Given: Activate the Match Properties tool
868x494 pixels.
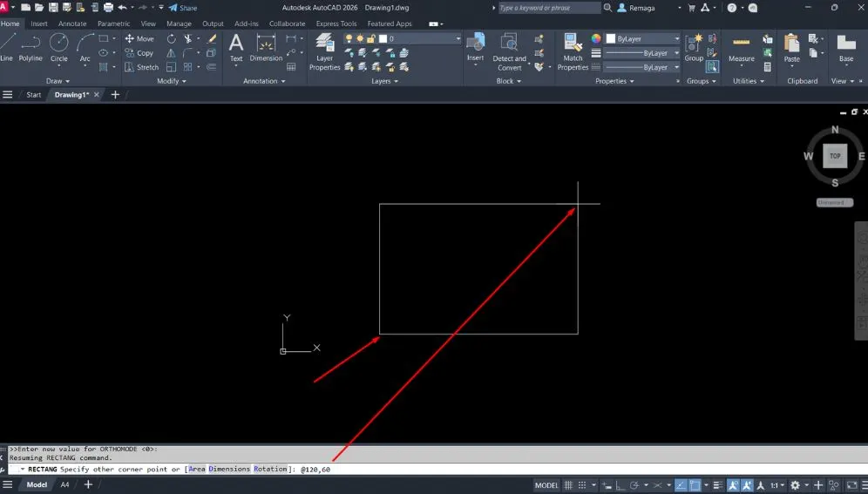Looking at the screenshot, I should [x=573, y=51].
